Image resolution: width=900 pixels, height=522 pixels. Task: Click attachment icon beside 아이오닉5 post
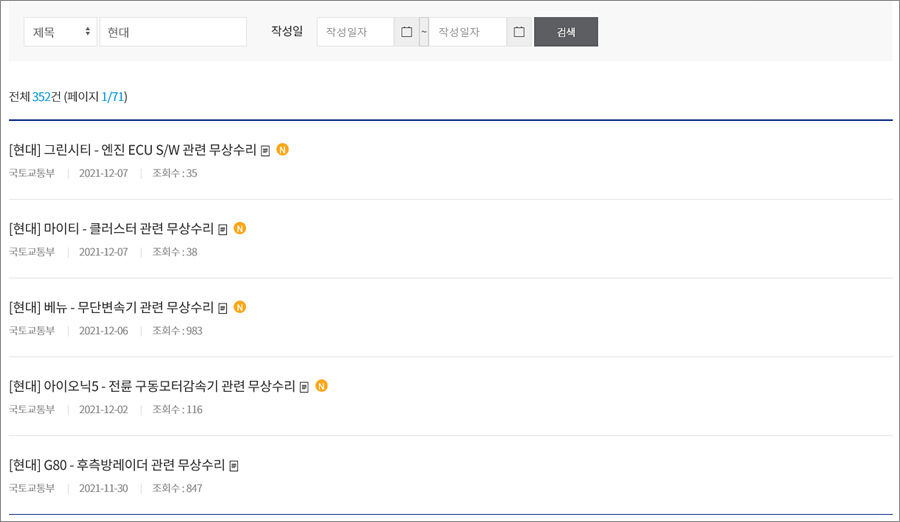pos(304,387)
